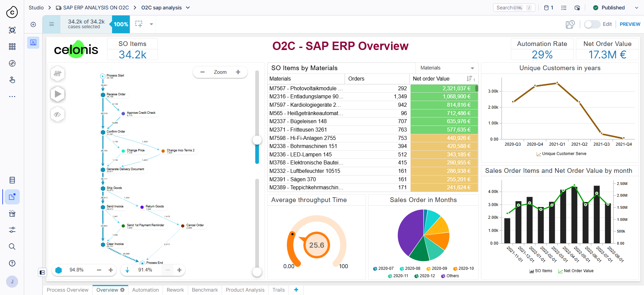This screenshot has height=295, width=644.
Task: Collapse the side panel toggle icon
Action: [42, 273]
